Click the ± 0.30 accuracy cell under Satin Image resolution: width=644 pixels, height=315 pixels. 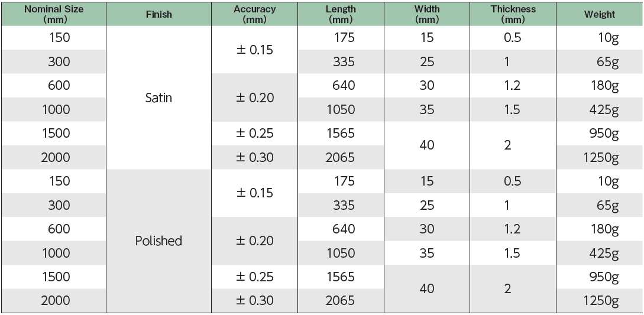click(255, 157)
